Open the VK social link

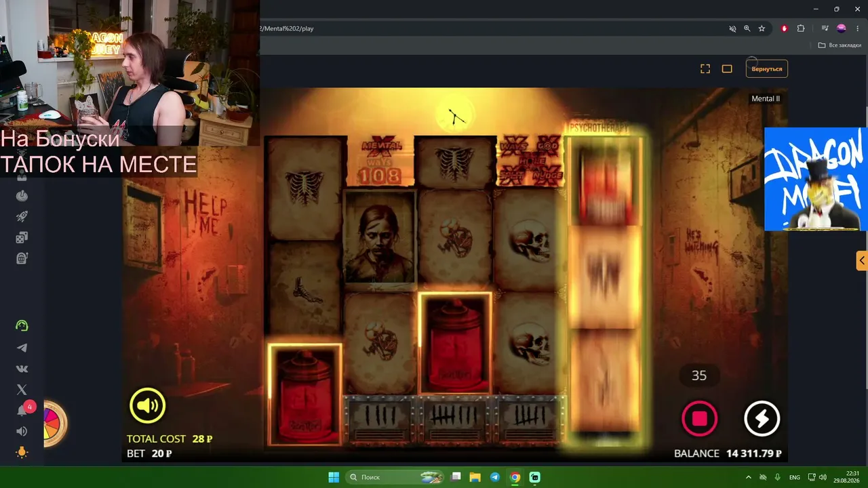coord(22,369)
